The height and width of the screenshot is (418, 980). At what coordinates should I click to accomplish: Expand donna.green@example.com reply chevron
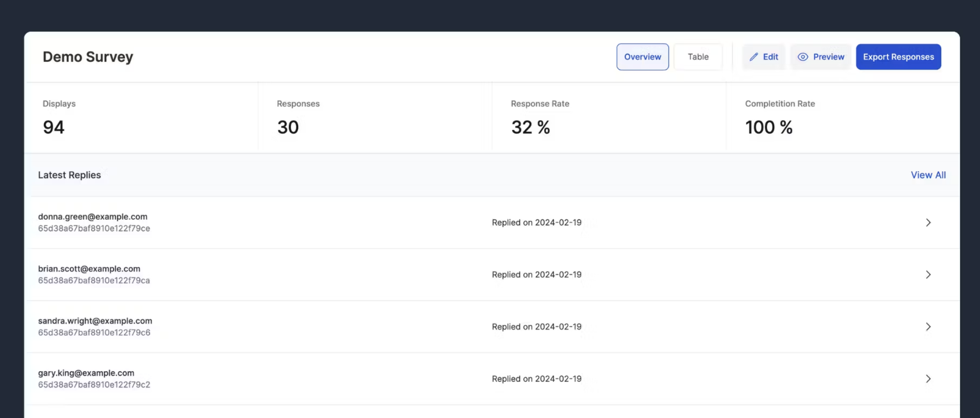pyautogui.click(x=928, y=223)
